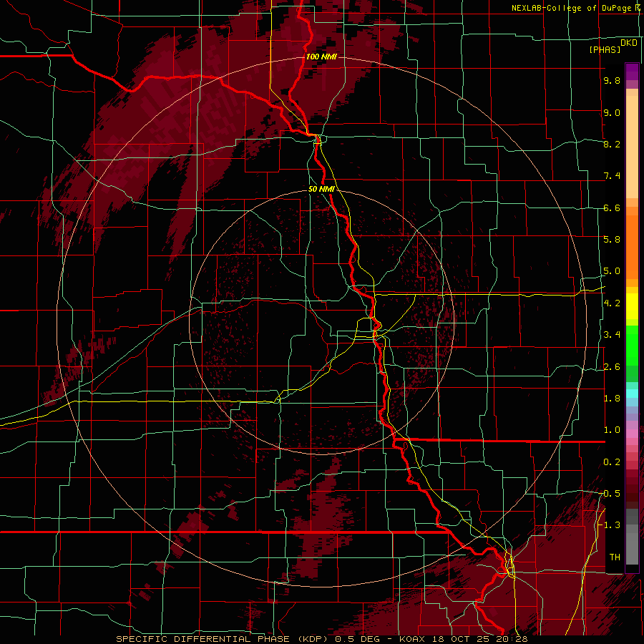This screenshot has height=644, width=644.
Task: Click the [PHAS] units label
Action: coord(605,50)
